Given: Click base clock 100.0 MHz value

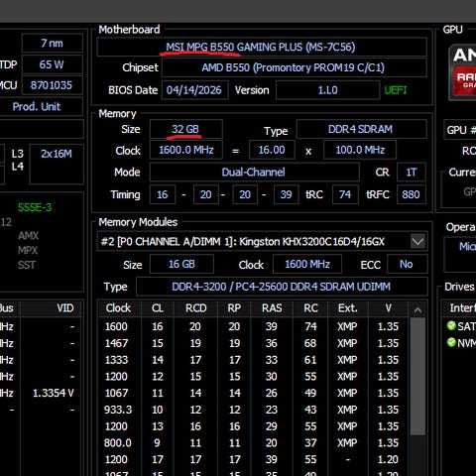Looking at the screenshot, I should point(360,150).
